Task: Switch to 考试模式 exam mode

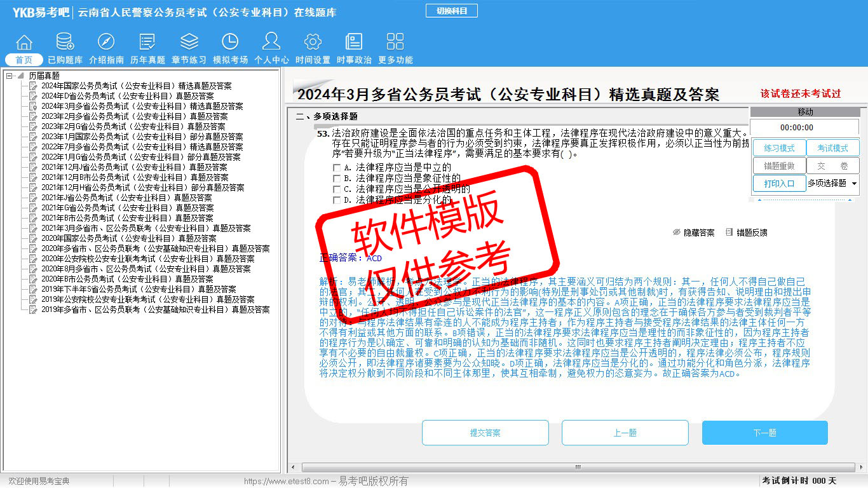Action: 832,148
